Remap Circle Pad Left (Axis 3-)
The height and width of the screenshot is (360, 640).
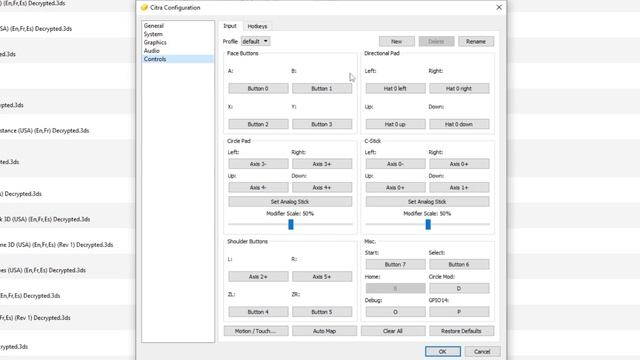tap(258, 164)
